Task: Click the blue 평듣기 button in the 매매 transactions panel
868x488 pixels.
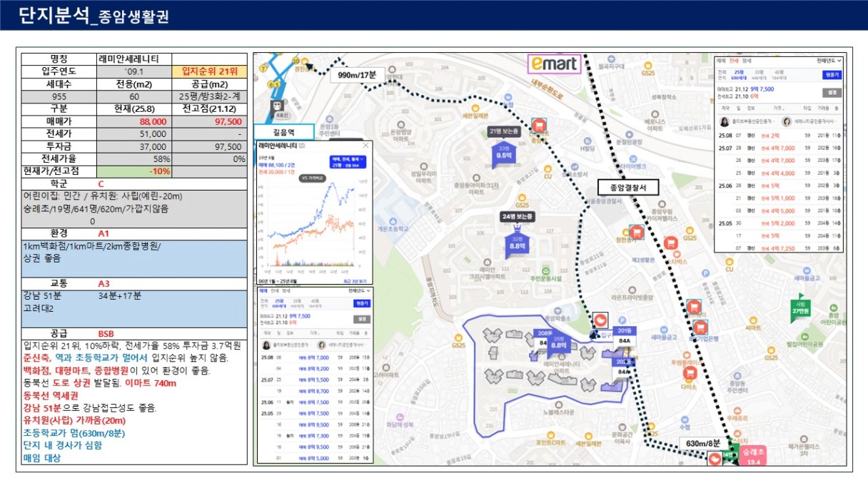Action: coord(362,303)
